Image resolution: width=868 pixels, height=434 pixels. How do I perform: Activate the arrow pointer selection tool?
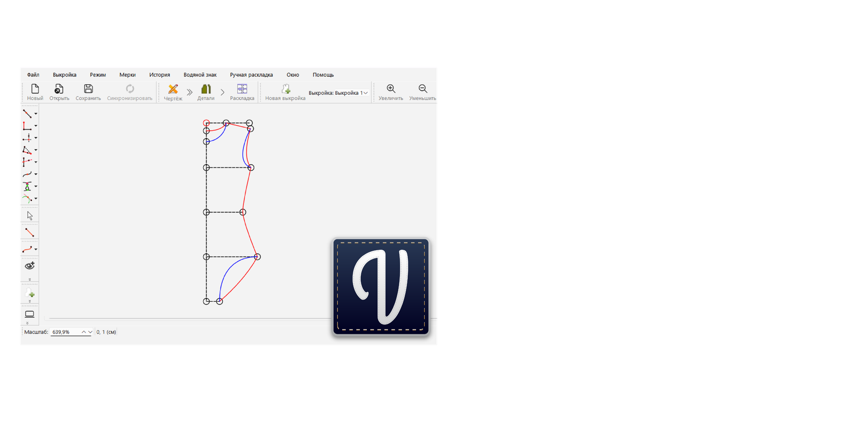tap(30, 215)
